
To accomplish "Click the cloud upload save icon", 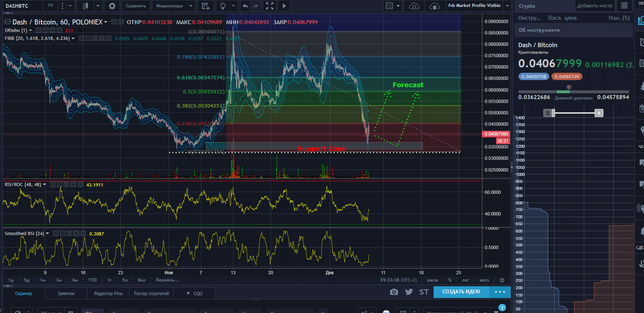I will tap(434, 6).
